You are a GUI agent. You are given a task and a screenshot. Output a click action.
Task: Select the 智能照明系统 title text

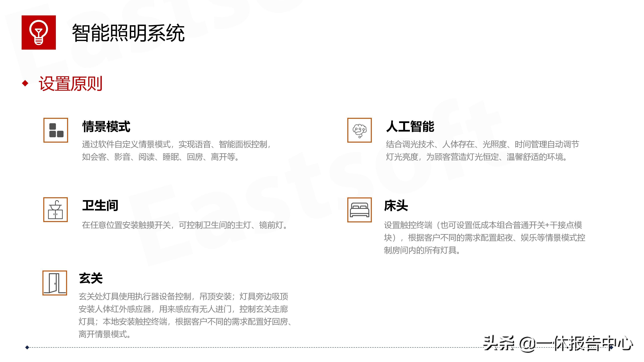tap(128, 33)
